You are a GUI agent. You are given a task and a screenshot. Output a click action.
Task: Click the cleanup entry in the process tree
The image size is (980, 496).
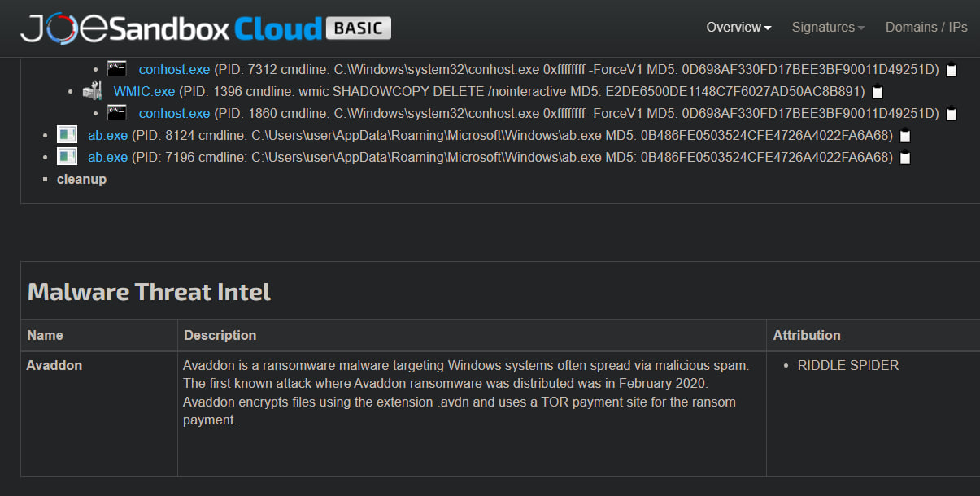[x=81, y=179]
